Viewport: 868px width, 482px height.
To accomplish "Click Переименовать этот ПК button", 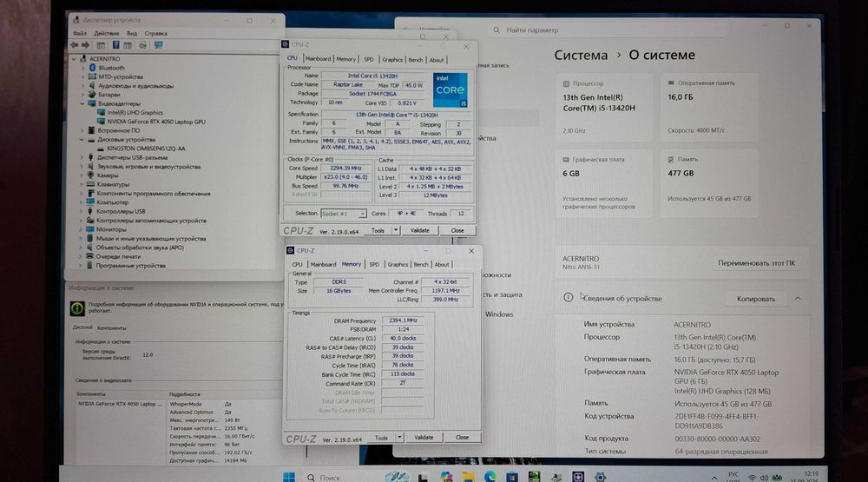I will pyautogui.click(x=756, y=263).
